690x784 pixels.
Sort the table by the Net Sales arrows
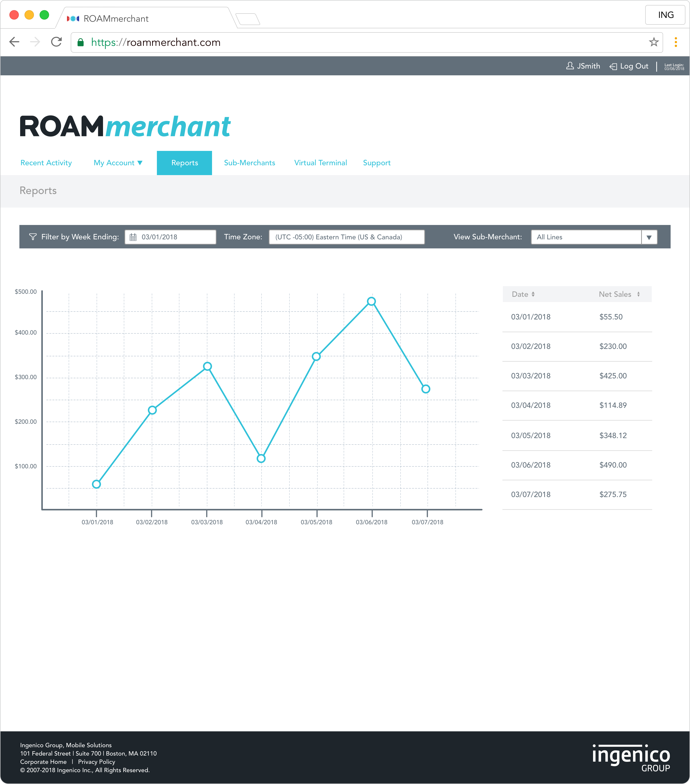pos(638,294)
